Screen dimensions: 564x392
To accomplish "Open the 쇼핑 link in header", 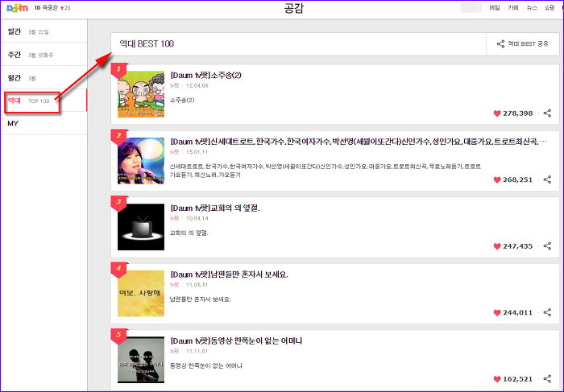I will tap(549, 7).
